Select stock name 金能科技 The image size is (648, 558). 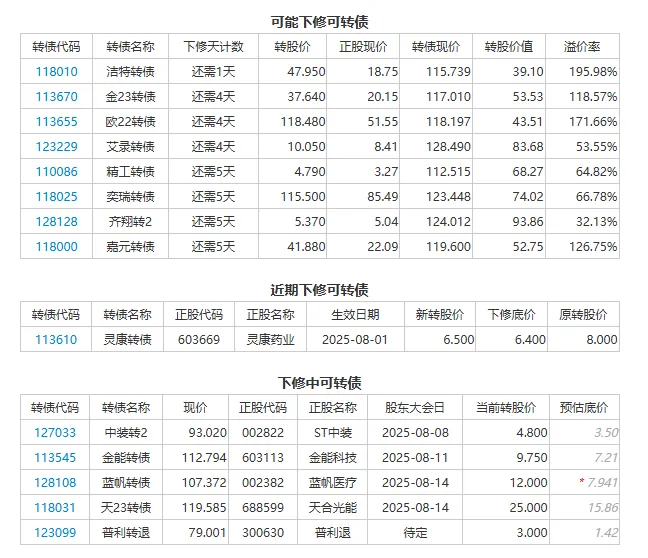[333, 458]
